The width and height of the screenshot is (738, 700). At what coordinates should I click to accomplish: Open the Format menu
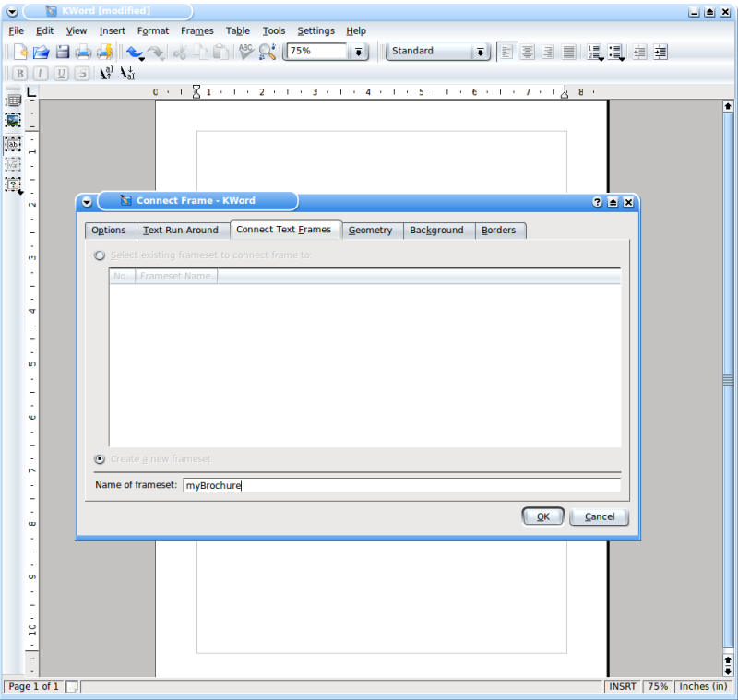(x=153, y=30)
